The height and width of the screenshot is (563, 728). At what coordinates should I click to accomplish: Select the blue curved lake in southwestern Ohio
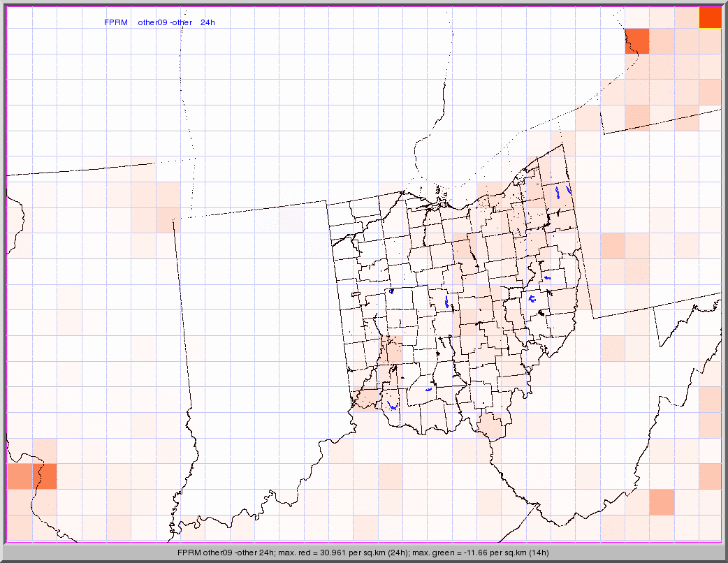click(393, 405)
